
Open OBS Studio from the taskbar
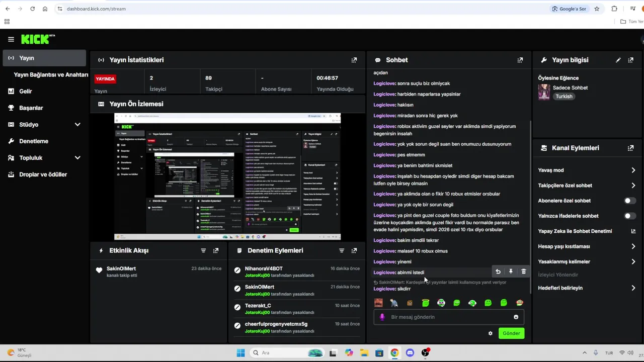click(426, 353)
